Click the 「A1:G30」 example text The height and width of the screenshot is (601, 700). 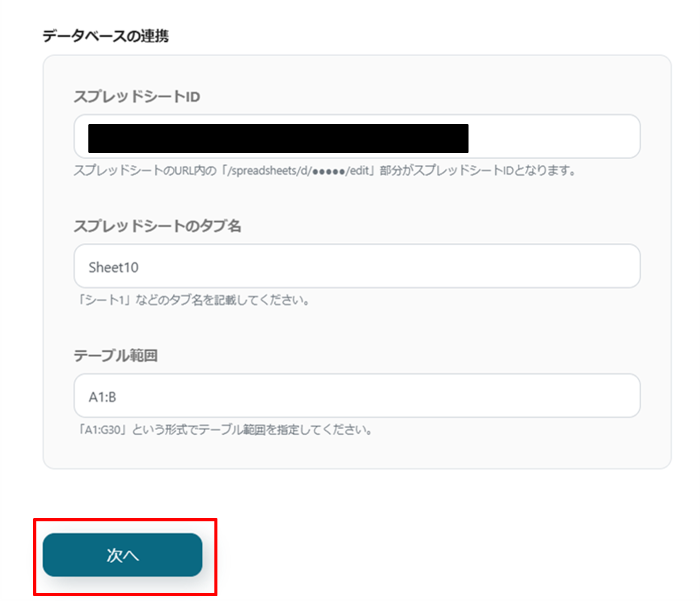click(x=103, y=430)
